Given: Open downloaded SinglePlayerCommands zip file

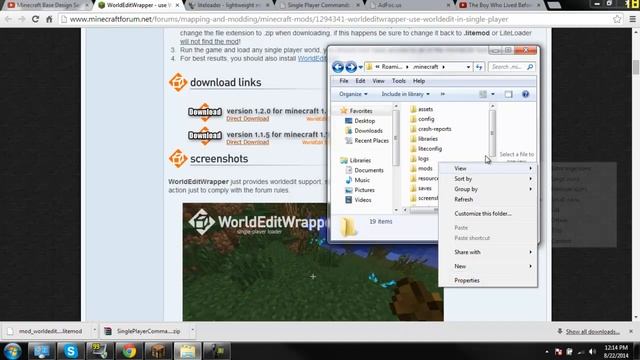Looking at the screenshot, I should coord(148,331).
